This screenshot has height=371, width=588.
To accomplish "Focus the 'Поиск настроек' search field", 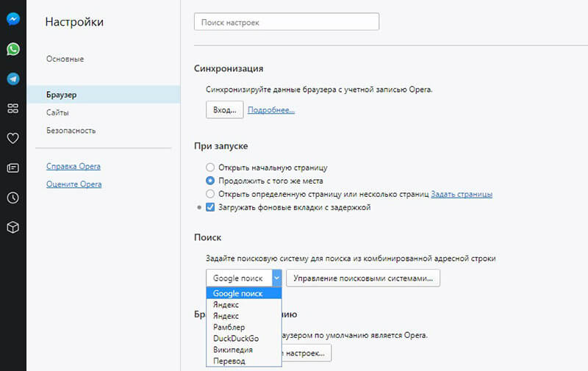I will point(287,22).
